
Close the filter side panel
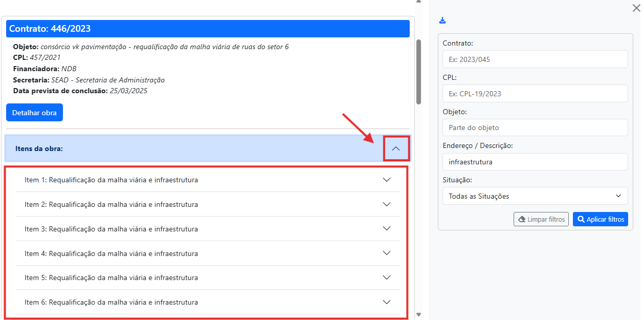click(636, 8)
